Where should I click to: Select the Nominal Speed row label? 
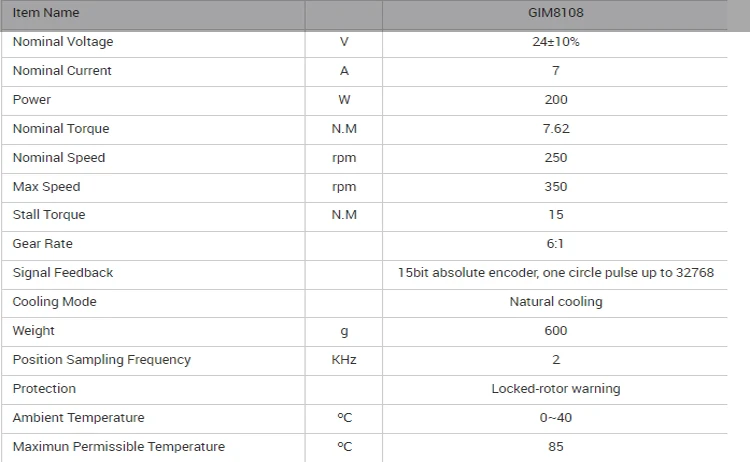59,158
